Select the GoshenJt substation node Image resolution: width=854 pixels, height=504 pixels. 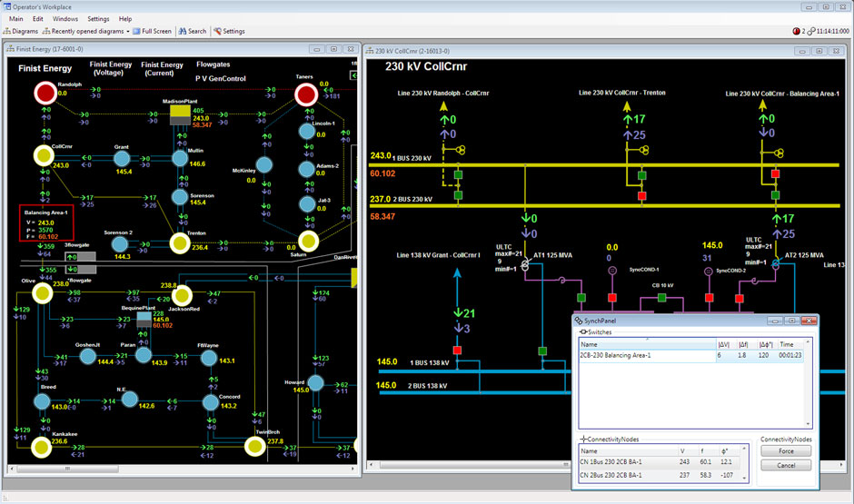tap(88, 357)
